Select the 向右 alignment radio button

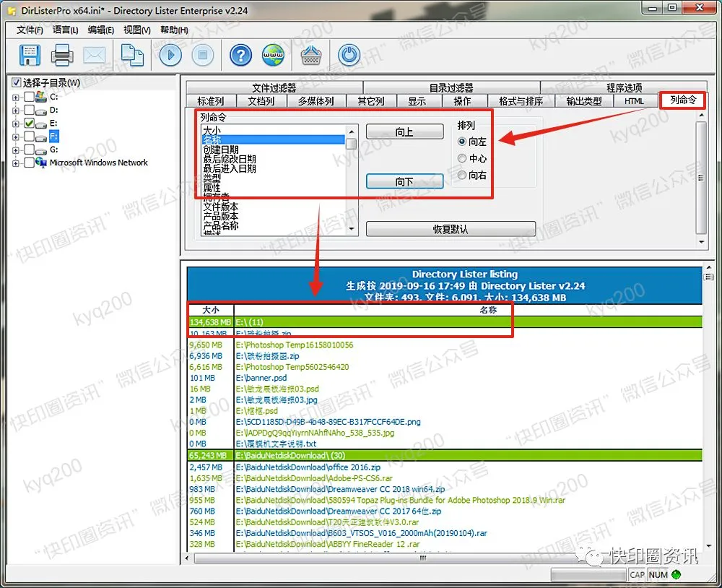point(462,175)
